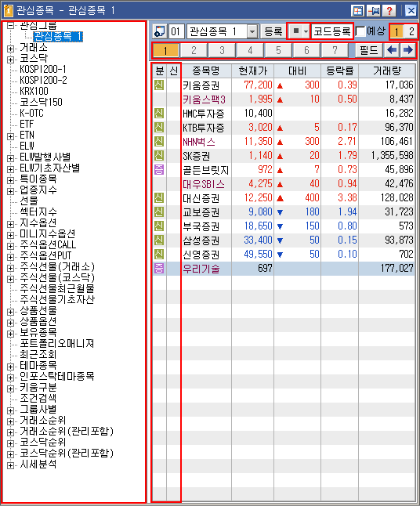The width and height of the screenshot is (420, 506).
Task: Click the 증 badge on the 우리기술 row
Action: (x=159, y=268)
